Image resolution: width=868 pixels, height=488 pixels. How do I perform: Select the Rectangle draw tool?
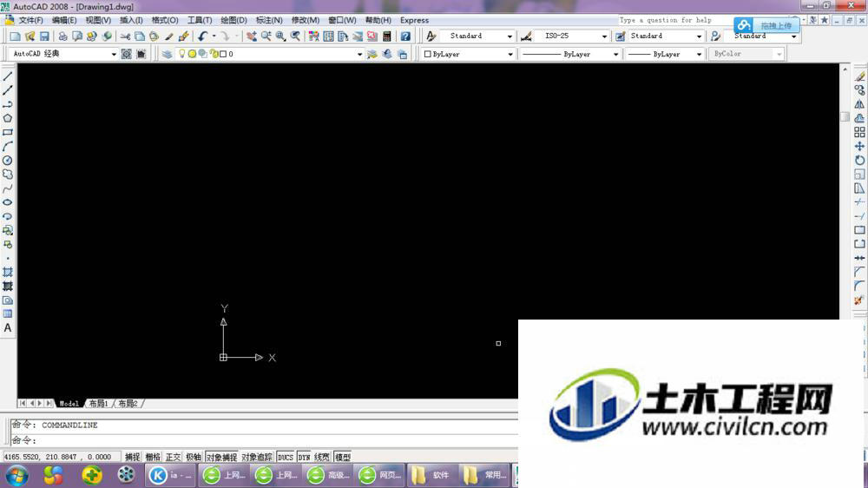point(8,132)
